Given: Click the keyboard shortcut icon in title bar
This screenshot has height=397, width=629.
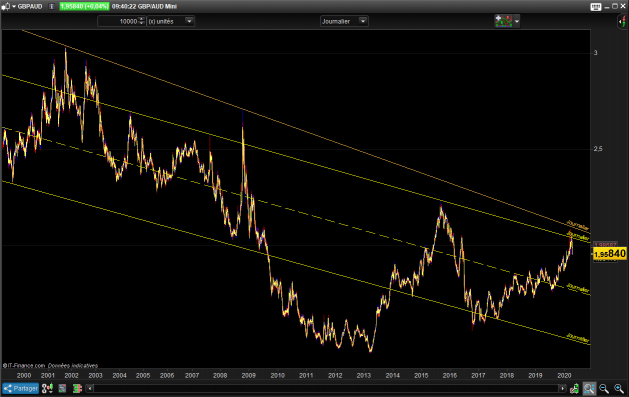Looking at the screenshot, I should point(596,6).
